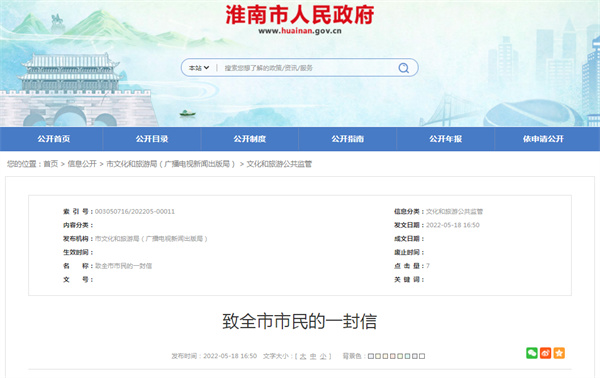Click the 信息分类 value 文化和旅游公共监管
The width and height of the screenshot is (600, 378).
[454, 212]
